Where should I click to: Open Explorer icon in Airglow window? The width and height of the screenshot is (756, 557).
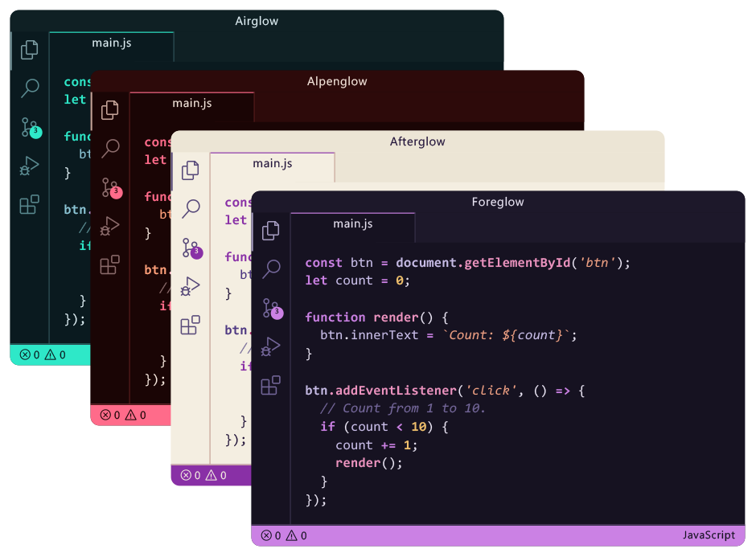pos(30,50)
